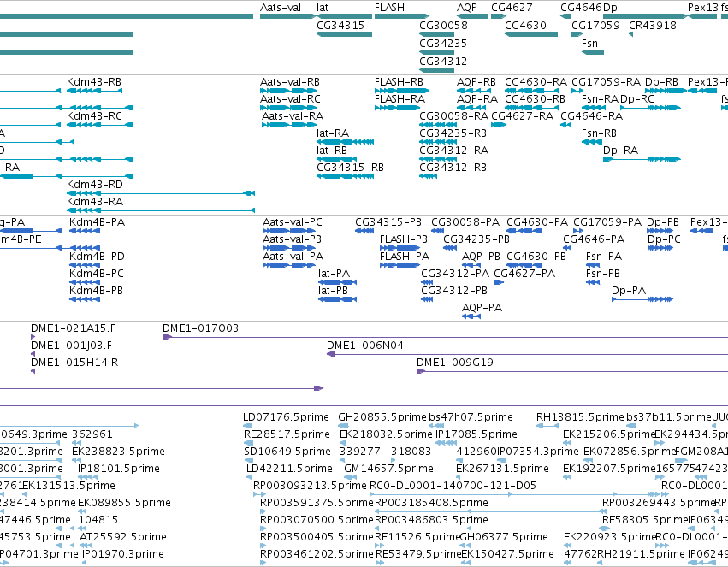Viewport: 728px width, 567px height.
Task: Open the DME1-015H14.R BAC end label
Action: coord(74,363)
